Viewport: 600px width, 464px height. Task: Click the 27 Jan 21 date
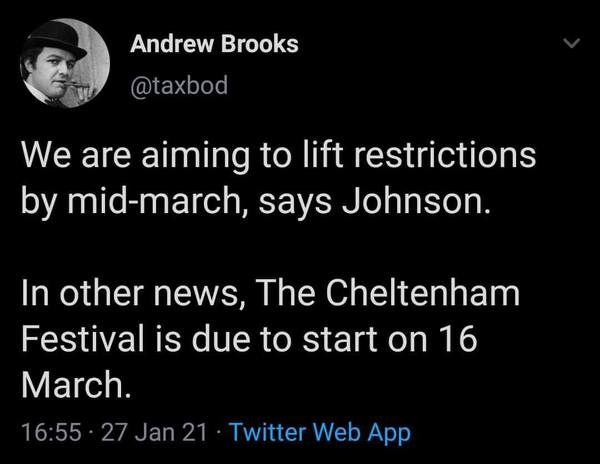click(x=160, y=433)
